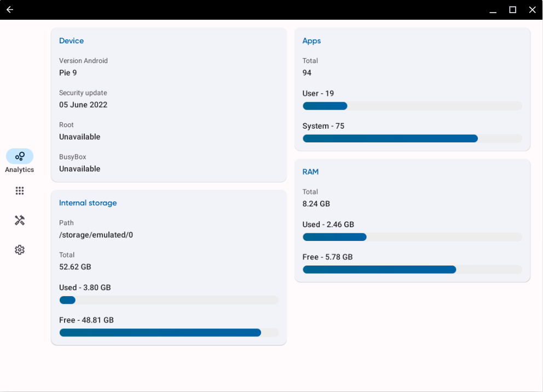
Task: Click the /storage/emulated/0 path text
Action: coord(96,235)
